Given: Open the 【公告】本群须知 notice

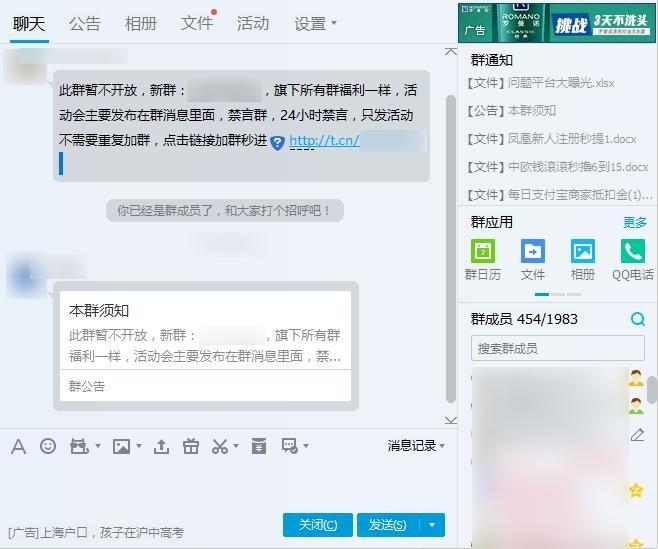Looking at the screenshot, I should click(512, 111).
